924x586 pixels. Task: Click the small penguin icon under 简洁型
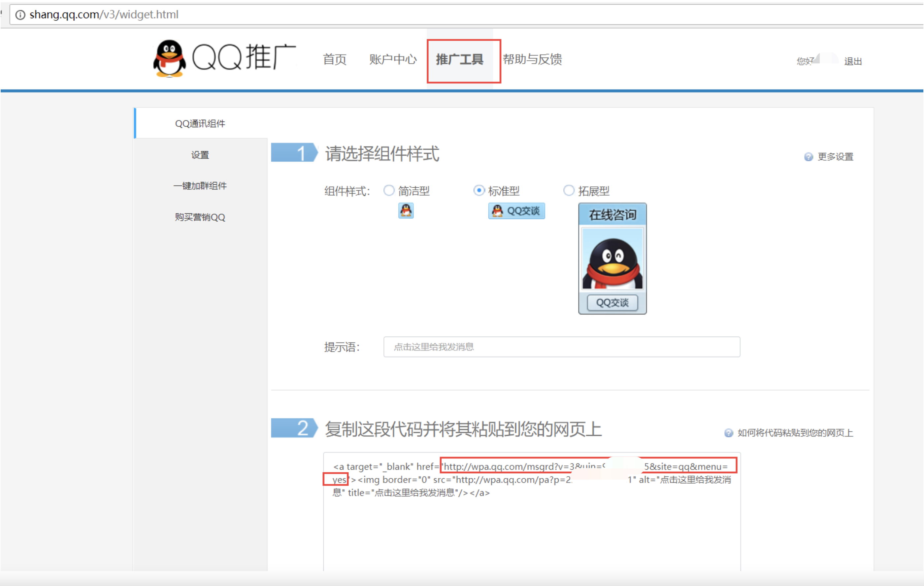(406, 210)
